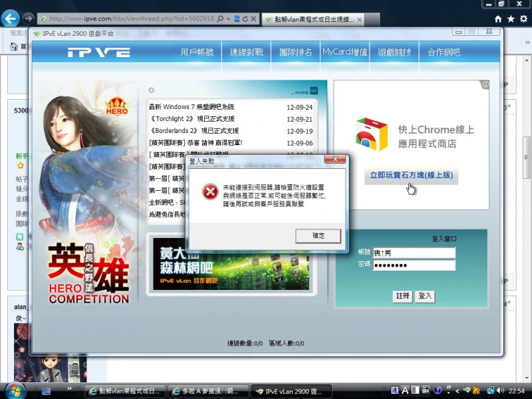Expand the hidden icons chevron in the system tray
532x399 pixels.
pos(457,391)
